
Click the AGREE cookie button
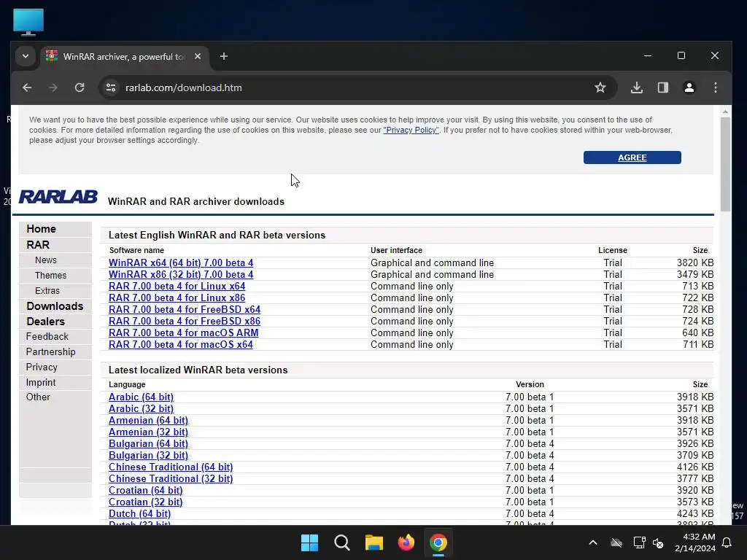point(632,157)
